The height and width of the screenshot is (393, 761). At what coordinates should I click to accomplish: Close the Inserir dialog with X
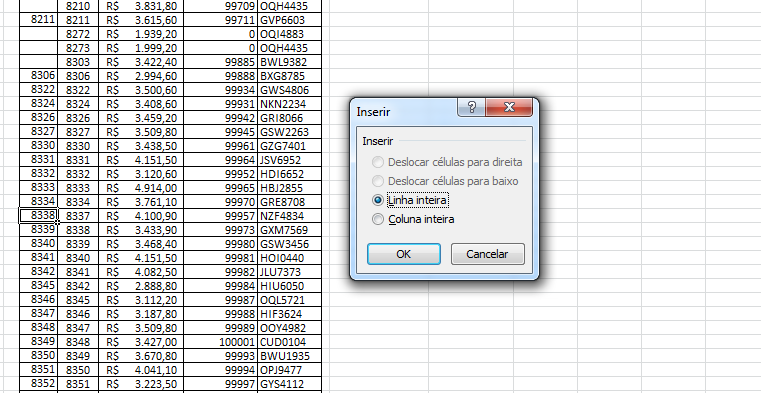click(510, 107)
